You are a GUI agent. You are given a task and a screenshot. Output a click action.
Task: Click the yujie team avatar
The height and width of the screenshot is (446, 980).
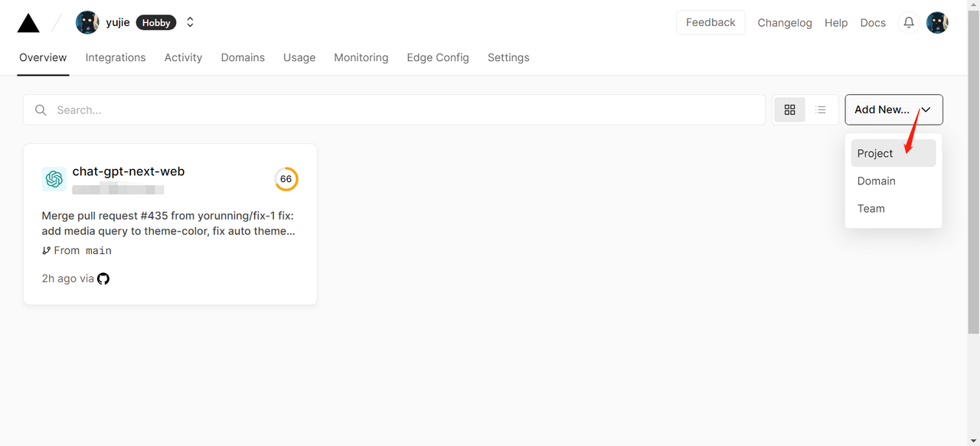(x=87, y=23)
